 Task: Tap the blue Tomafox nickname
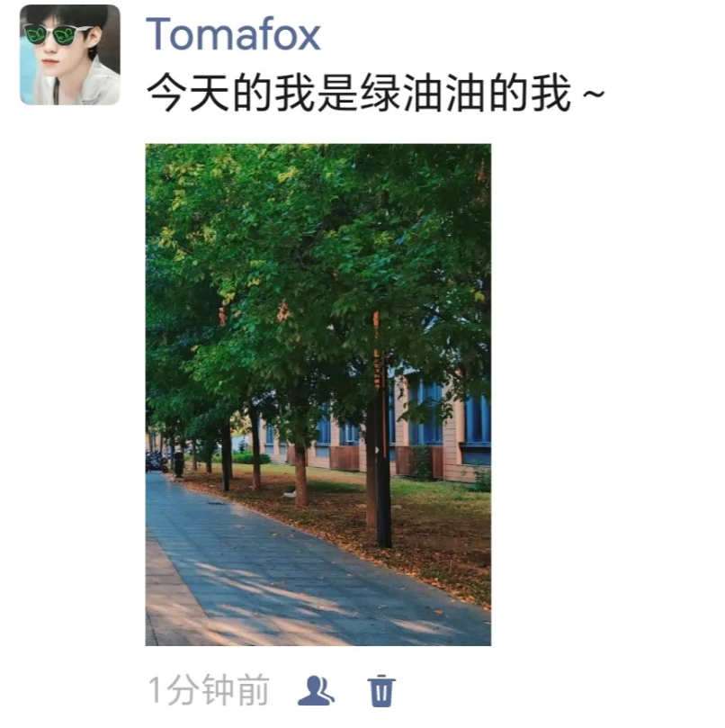[233, 33]
